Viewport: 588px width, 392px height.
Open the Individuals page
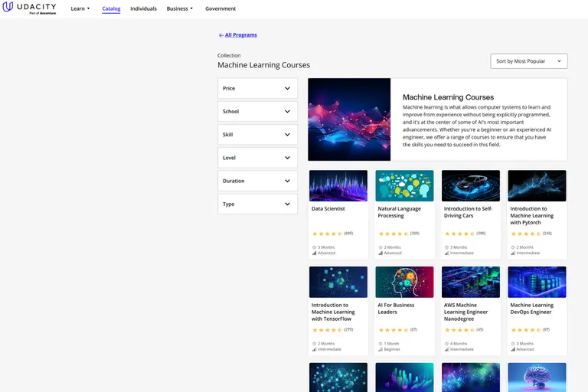click(x=143, y=8)
